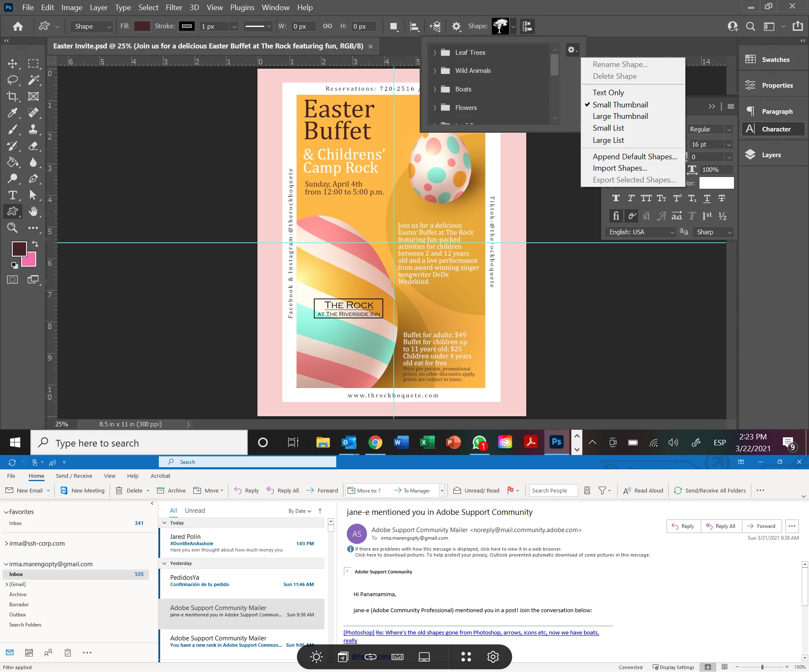Open the shape picker gear menu

pos(572,50)
